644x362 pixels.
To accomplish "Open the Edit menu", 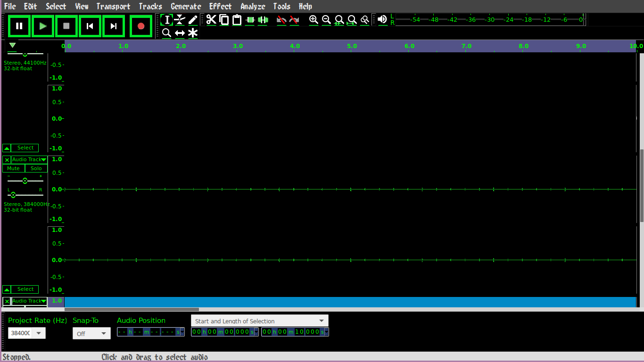I will (x=30, y=6).
